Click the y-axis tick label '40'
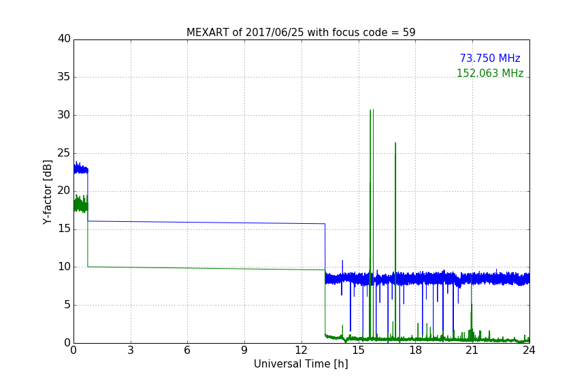Viewport: 588px width, 392px height. tap(64, 39)
